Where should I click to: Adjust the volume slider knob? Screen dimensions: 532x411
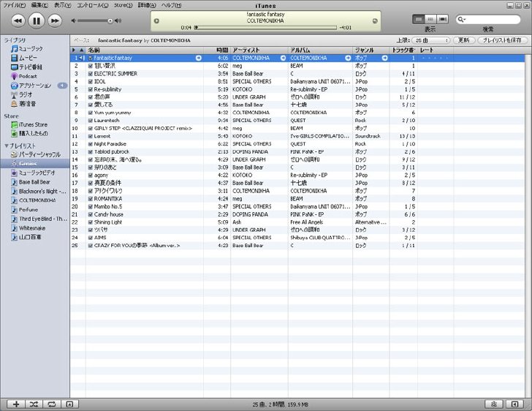pyautogui.click(x=110, y=21)
